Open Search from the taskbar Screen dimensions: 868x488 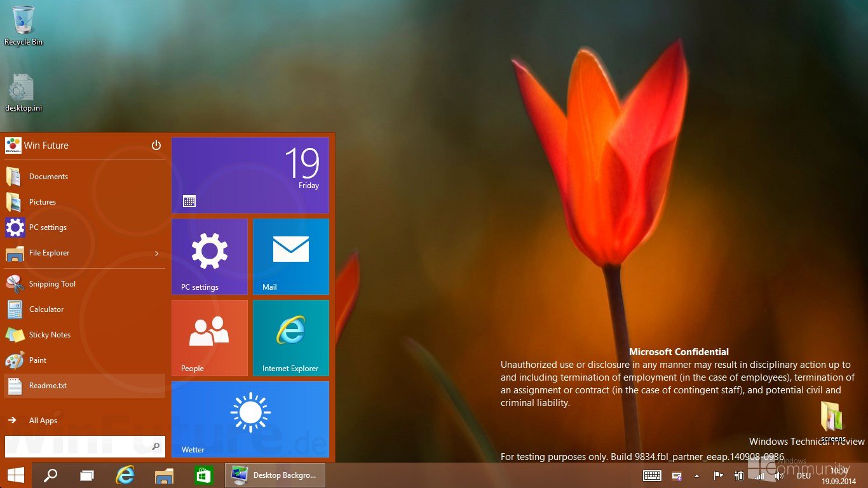pos(50,475)
